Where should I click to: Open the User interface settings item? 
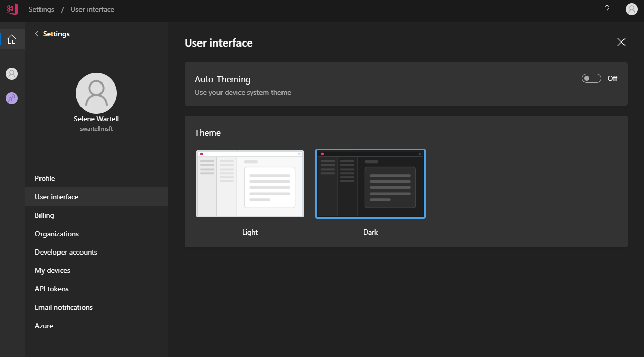(x=96, y=197)
